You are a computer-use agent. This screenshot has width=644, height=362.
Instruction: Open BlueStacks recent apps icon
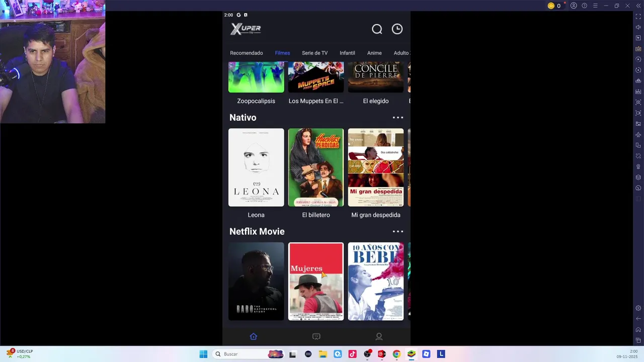point(638,340)
